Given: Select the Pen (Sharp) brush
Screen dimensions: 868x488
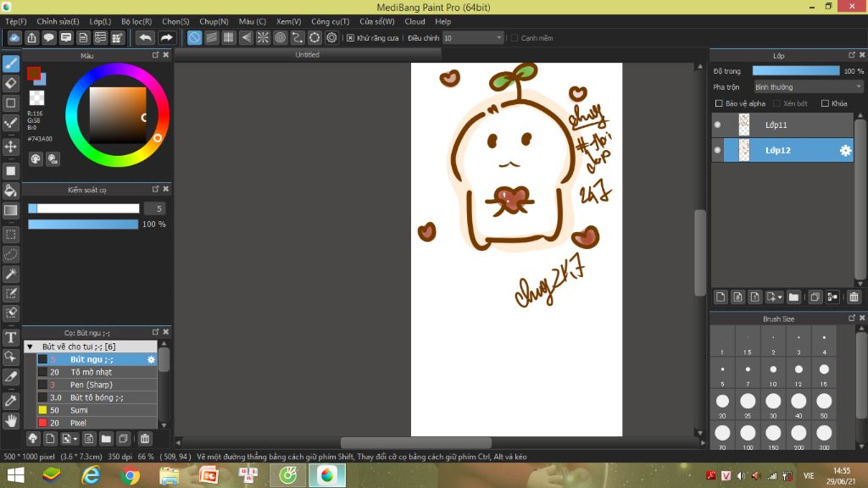Looking at the screenshot, I should point(97,385).
